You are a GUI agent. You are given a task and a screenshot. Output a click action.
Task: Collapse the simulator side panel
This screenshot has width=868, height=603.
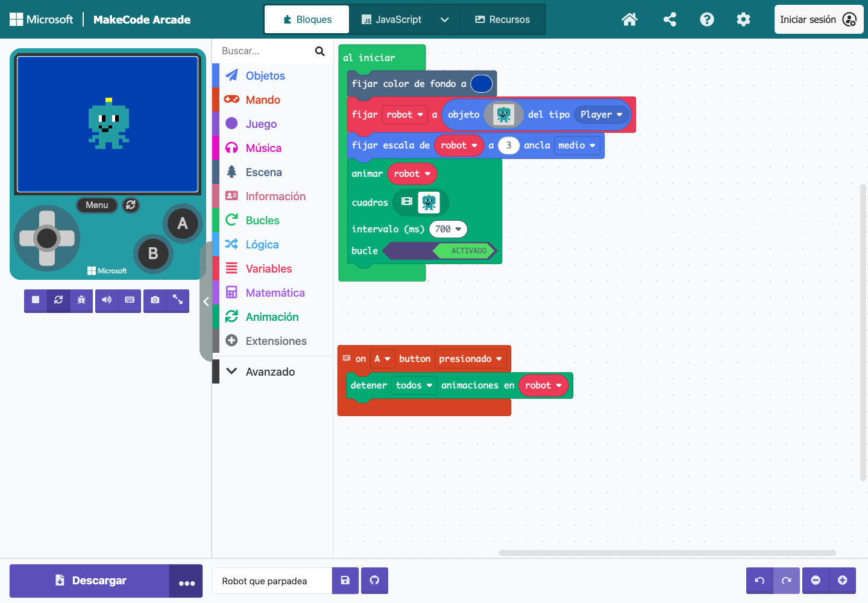[x=206, y=301]
